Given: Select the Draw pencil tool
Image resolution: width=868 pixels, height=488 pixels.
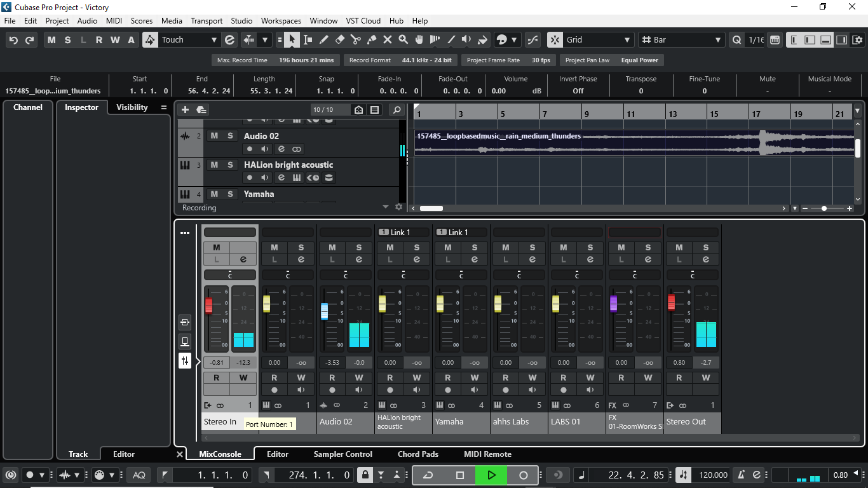Looking at the screenshot, I should [x=323, y=40].
